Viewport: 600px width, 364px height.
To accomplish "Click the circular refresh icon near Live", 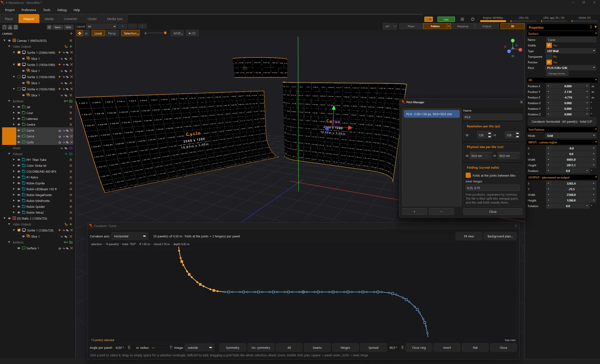I will click(x=473, y=19).
